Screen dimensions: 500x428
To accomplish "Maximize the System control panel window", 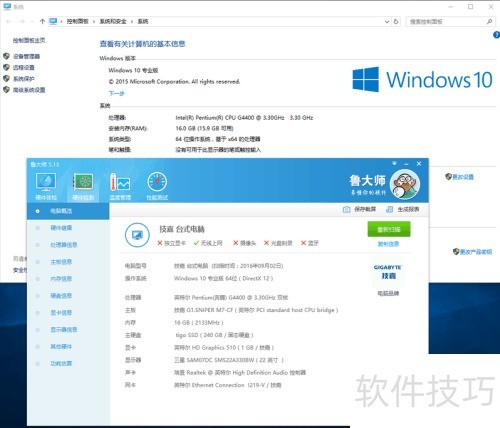I will tap(470, 7).
